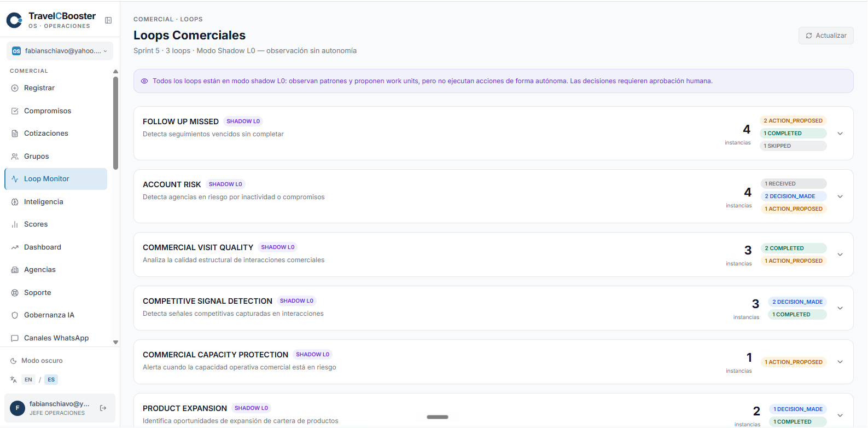The height and width of the screenshot is (428, 868).
Task: Expand the Commercial Capacity Protection chevron
Action: 840,362
